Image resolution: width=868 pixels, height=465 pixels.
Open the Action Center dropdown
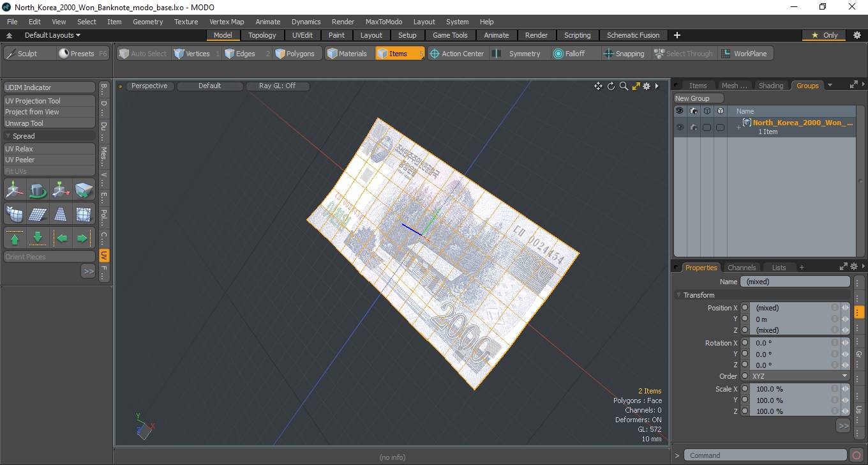tap(456, 54)
